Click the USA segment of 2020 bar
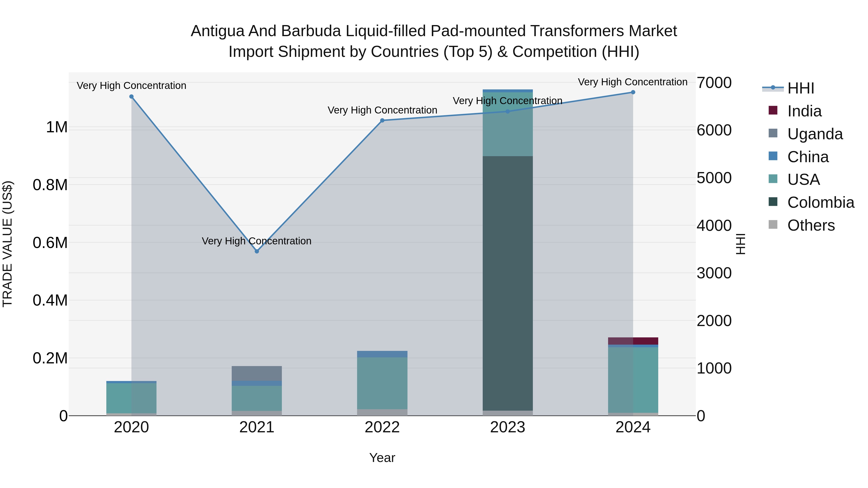This screenshot has height=488, width=868. [x=131, y=398]
